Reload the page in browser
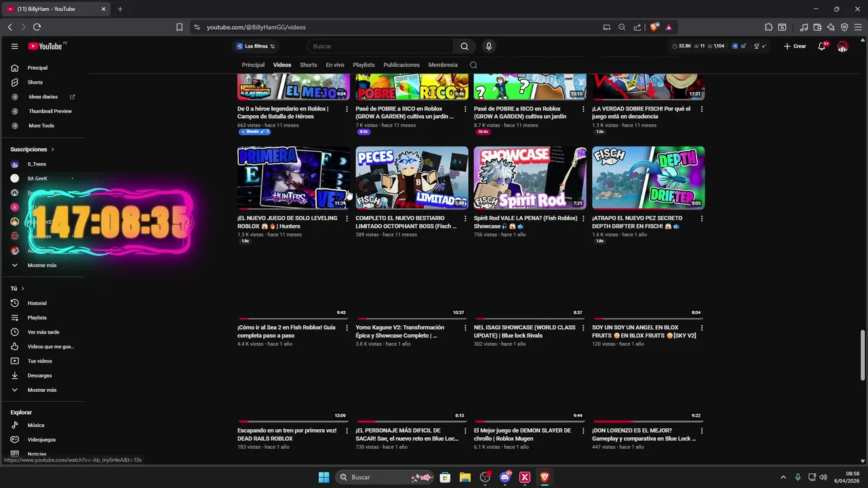 [x=37, y=27]
